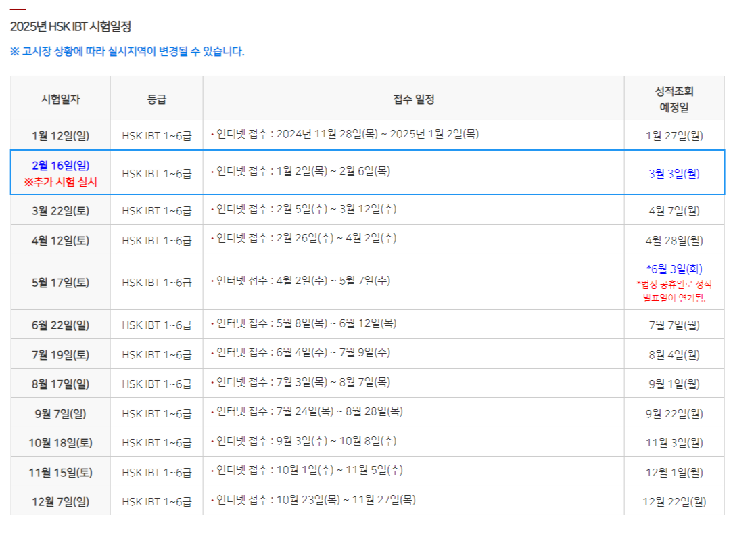This screenshot has width=756, height=533.
Task: Click red note about 법정 공휴일 delay
Action: tap(674, 292)
